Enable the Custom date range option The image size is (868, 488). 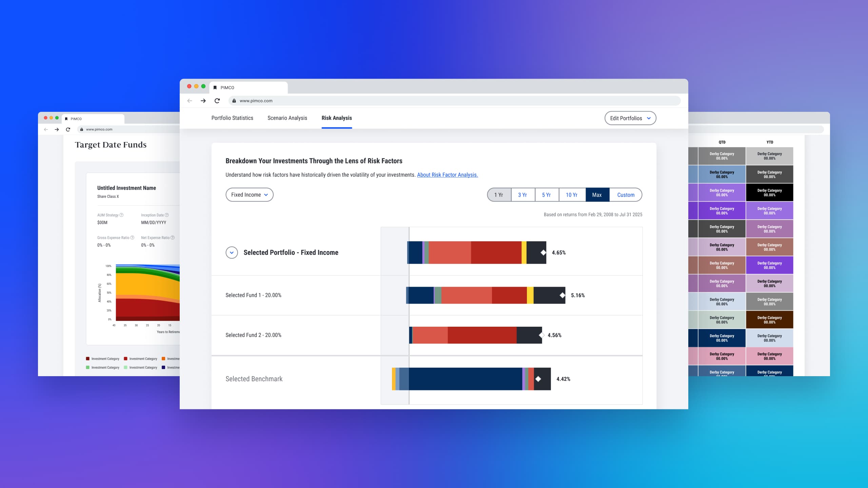625,195
